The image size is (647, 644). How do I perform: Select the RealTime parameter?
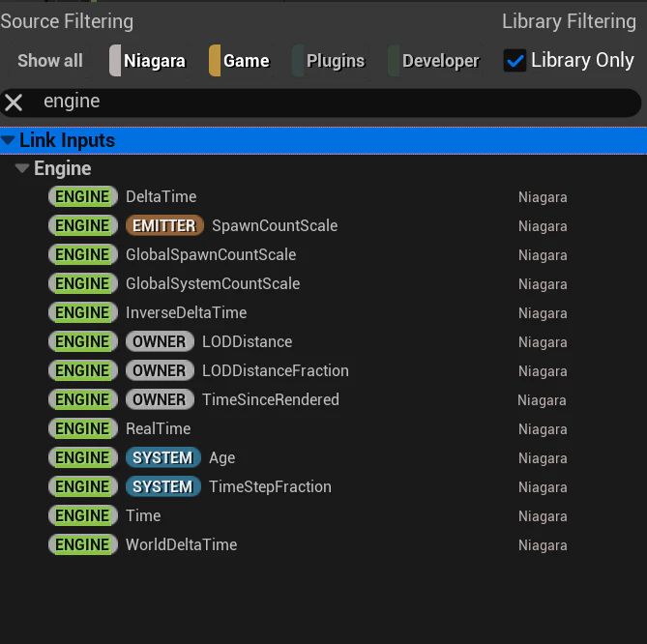coord(158,428)
